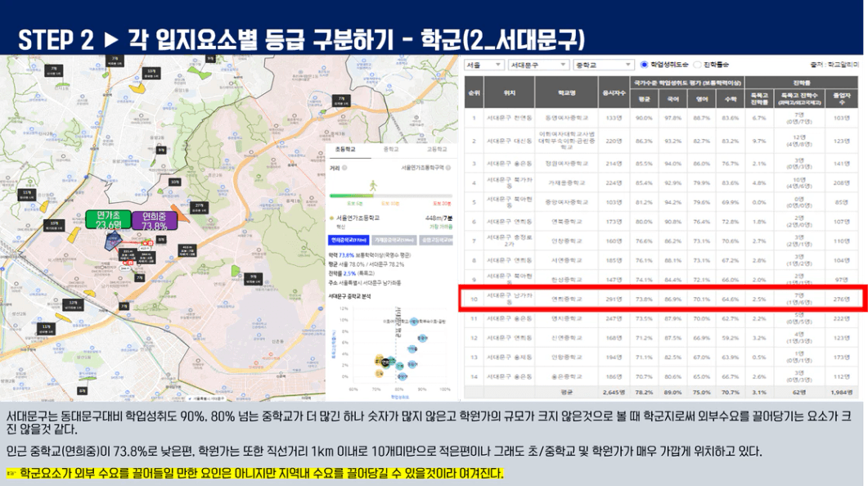868x486 pixels.
Task: Click the 27개 black map label
Action: 200,208
